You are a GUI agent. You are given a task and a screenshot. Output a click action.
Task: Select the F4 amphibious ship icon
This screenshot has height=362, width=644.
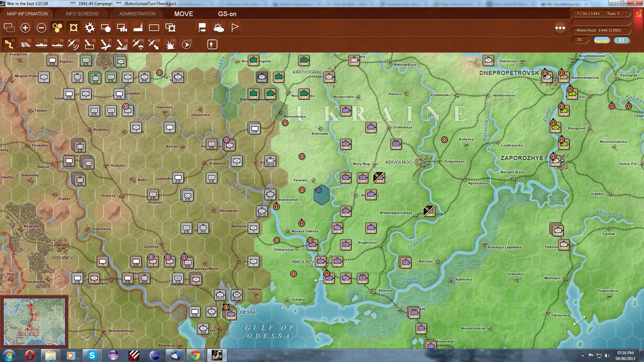57,44
